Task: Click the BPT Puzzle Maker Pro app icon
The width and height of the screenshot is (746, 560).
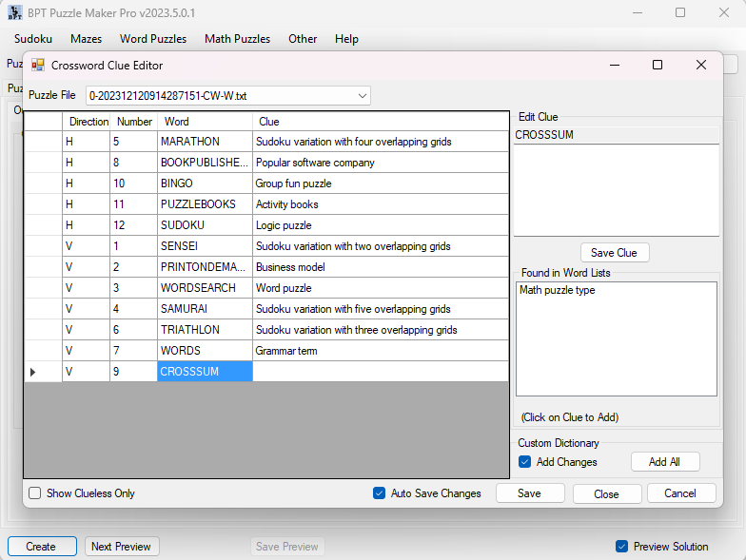Action: click(x=15, y=12)
